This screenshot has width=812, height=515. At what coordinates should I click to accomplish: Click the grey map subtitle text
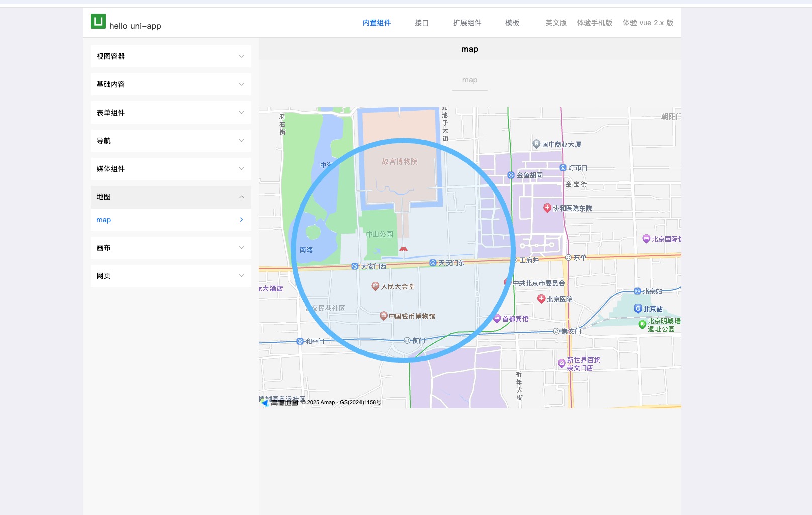[470, 80]
